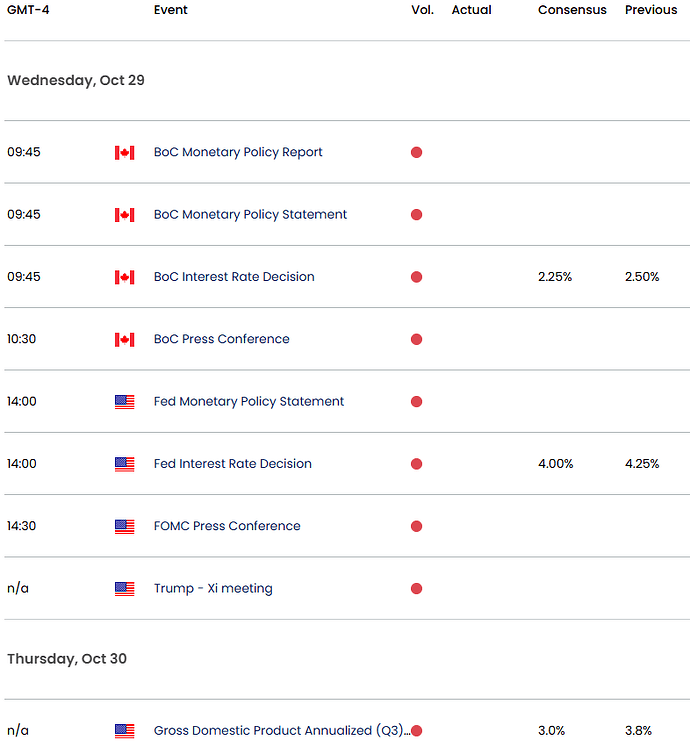
Task: Click the Thursday, Oct 30 date heading
Action: (x=67, y=659)
